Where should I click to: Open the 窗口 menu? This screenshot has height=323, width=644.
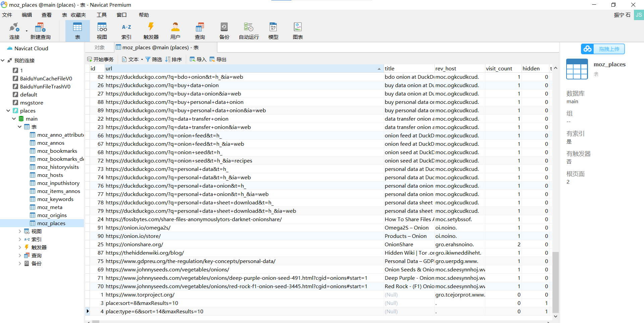(x=121, y=15)
